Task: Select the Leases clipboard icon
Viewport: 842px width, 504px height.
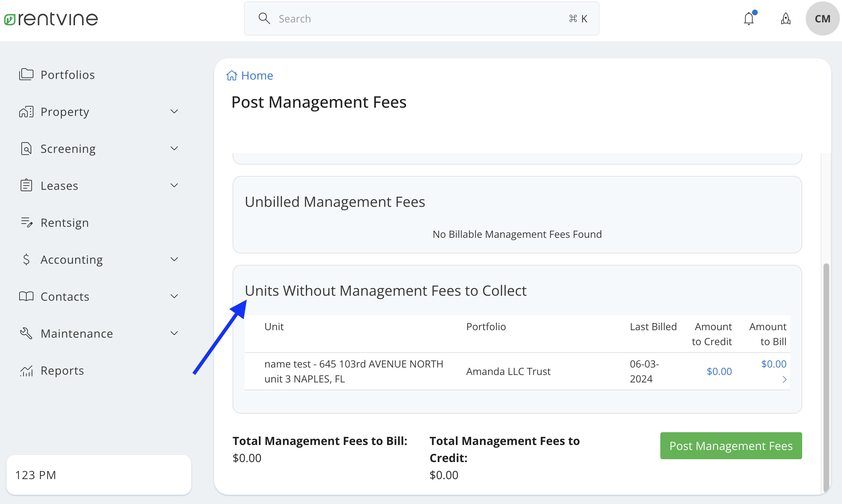Action: [25, 185]
